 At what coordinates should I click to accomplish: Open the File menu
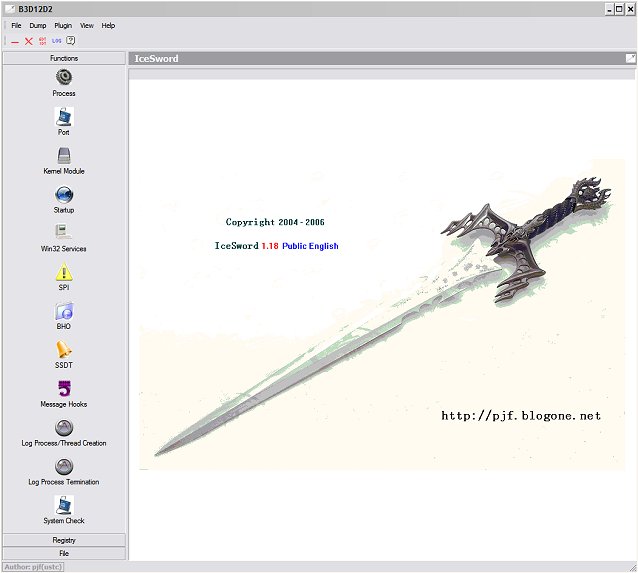point(16,26)
